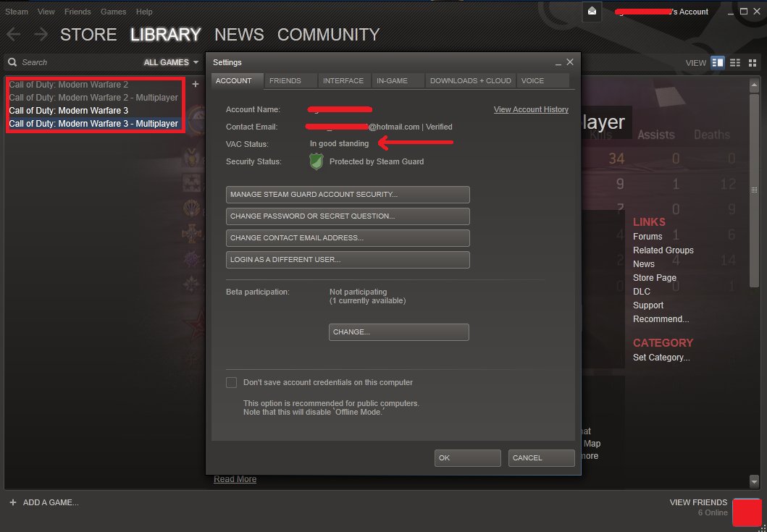Open the Related Groups link
The height and width of the screenshot is (532, 767).
[x=663, y=250]
